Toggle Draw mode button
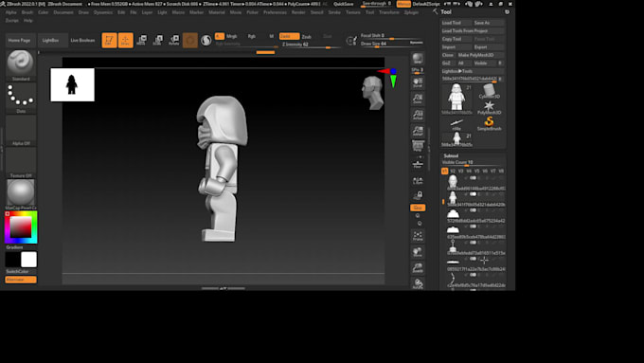 click(x=126, y=41)
